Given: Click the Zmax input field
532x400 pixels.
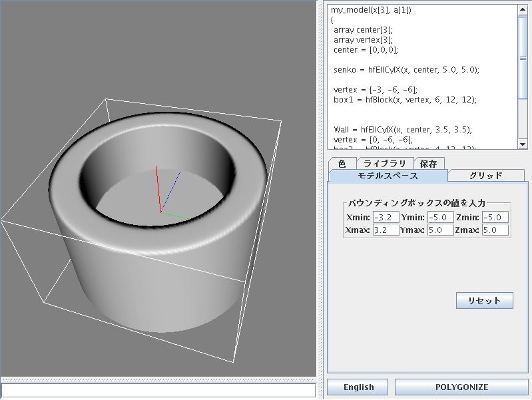Looking at the screenshot, I should click(x=495, y=230).
